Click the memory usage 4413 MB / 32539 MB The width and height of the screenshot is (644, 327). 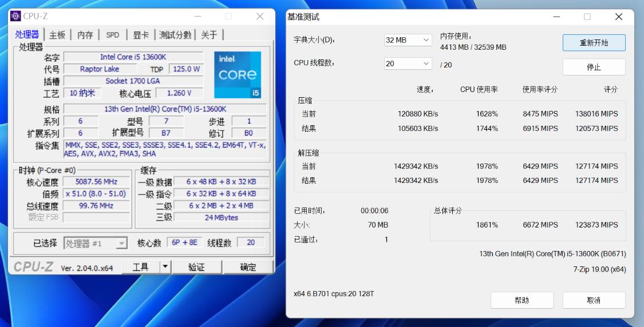[473, 47]
